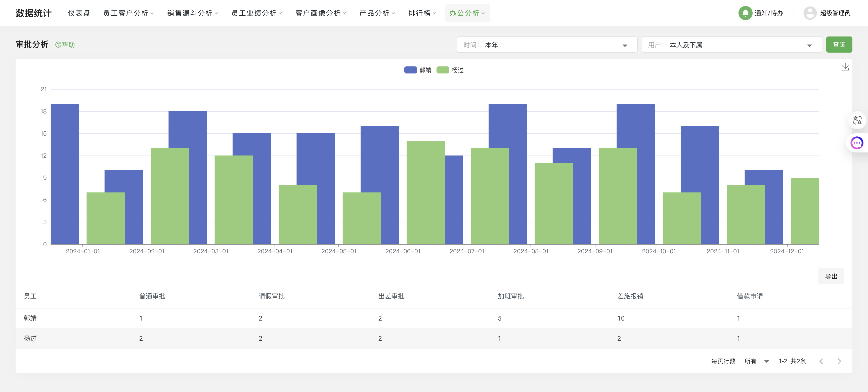Open the translate language floating icon

tap(857, 120)
